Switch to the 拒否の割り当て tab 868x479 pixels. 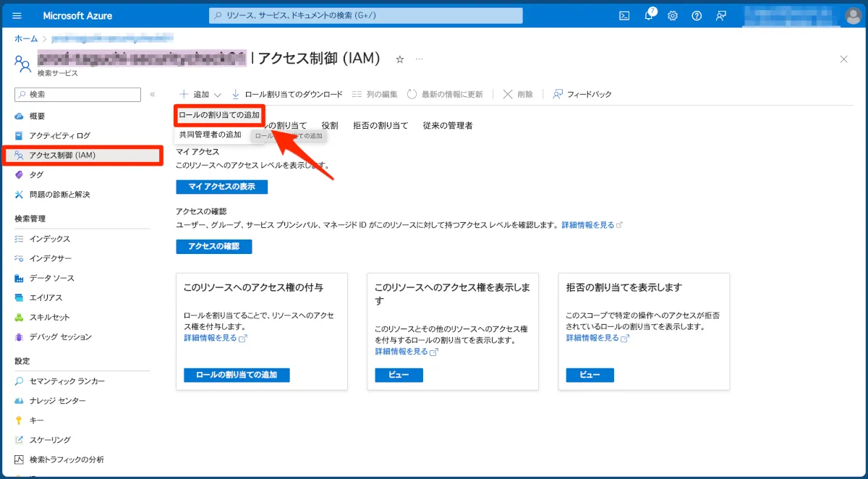(x=380, y=125)
